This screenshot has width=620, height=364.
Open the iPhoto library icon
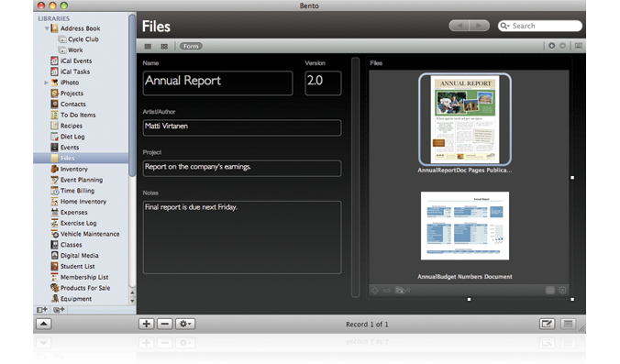click(x=54, y=83)
